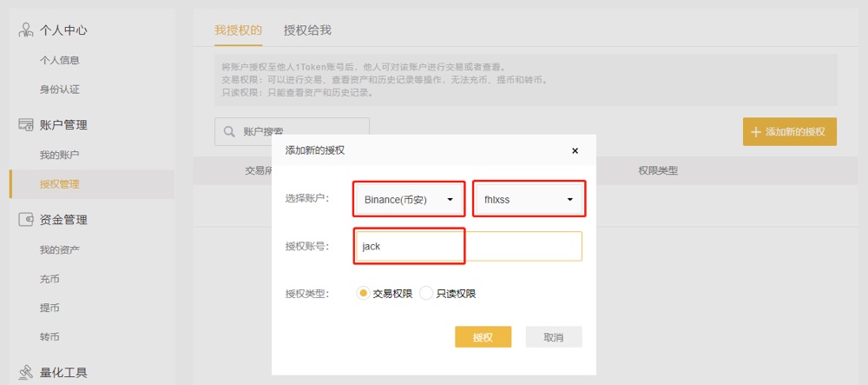Open the Binance(币安) exchange dropdown

pos(409,199)
